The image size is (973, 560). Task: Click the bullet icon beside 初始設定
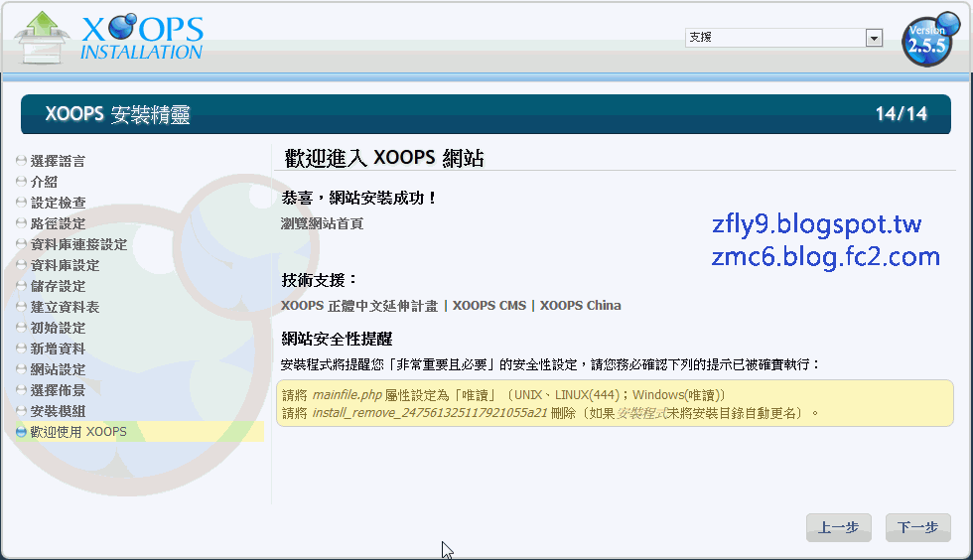[21, 328]
